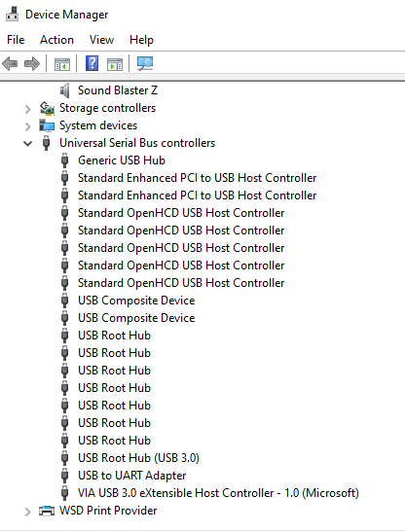
Task: Collapse Universal Serial Bus controllers
Action: click(x=28, y=144)
